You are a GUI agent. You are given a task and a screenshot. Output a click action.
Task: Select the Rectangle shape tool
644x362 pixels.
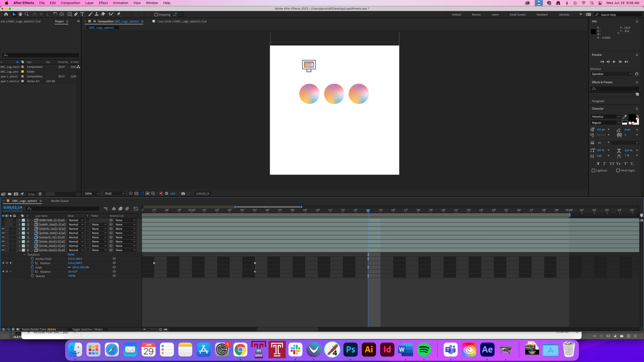click(70, 14)
